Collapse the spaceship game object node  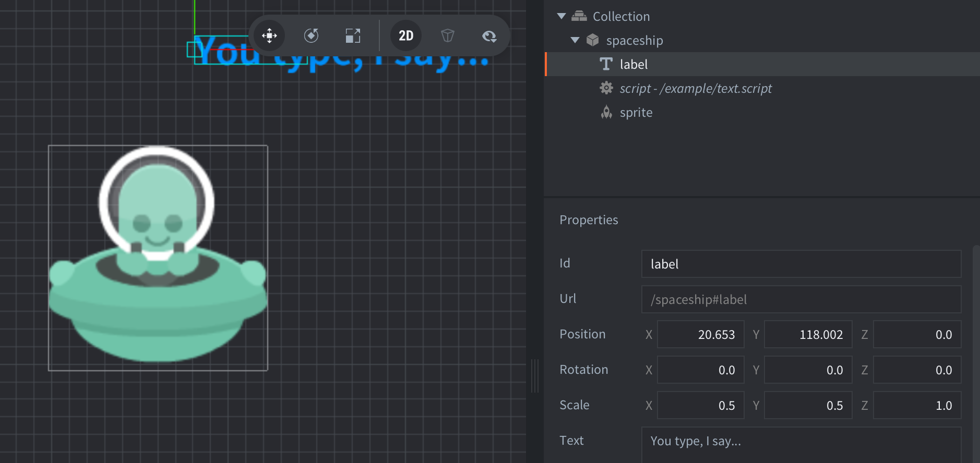tap(575, 40)
